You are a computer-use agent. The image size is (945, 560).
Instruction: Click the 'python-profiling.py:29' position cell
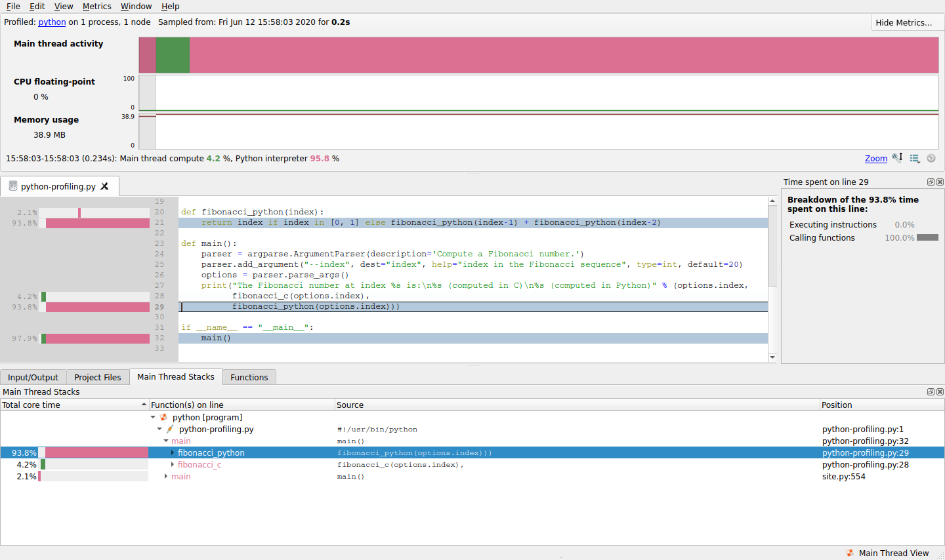coord(866,452)
